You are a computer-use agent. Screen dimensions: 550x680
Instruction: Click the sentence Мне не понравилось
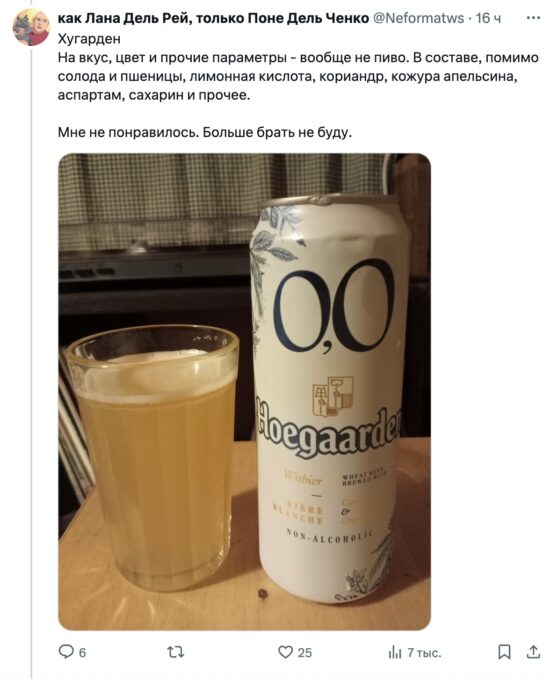[129, 132]
